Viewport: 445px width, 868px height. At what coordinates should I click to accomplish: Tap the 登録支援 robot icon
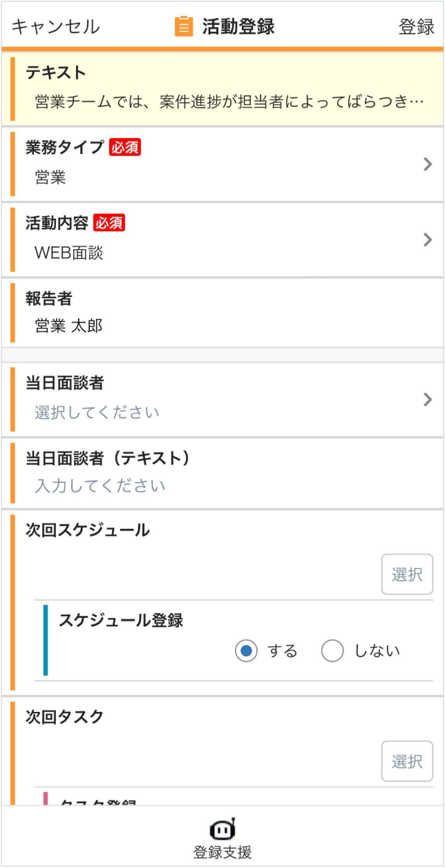[223, 829]
